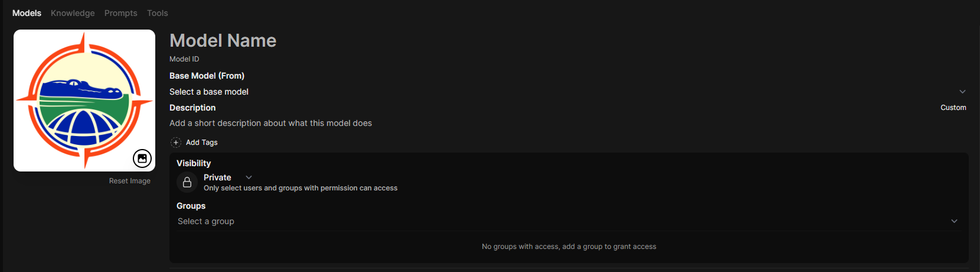Click the alligator globe model image

tap(83, 98)
